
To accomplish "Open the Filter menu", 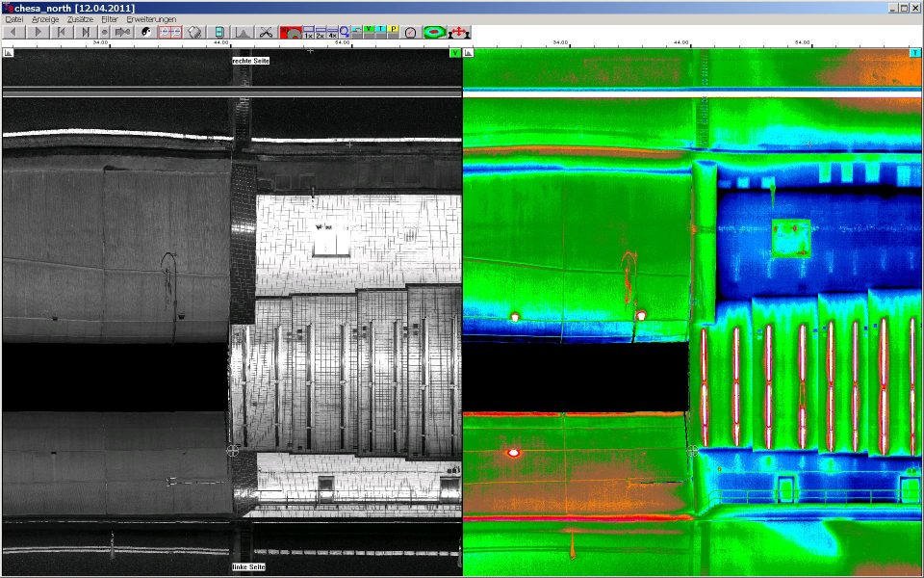I will pyautogui.click(x=110, y=19).
